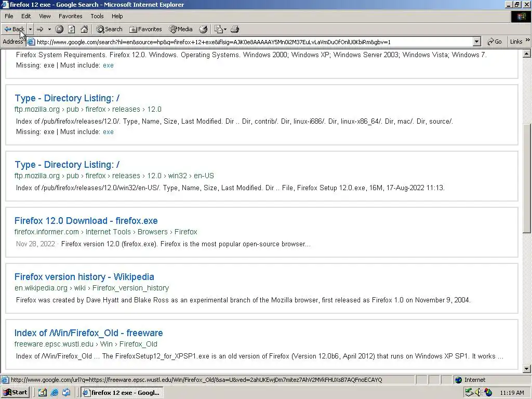Viewport: 532px width, 399px height.
Task: Click the 11:19 AM taskbar clock
Action: click(512, 393)
